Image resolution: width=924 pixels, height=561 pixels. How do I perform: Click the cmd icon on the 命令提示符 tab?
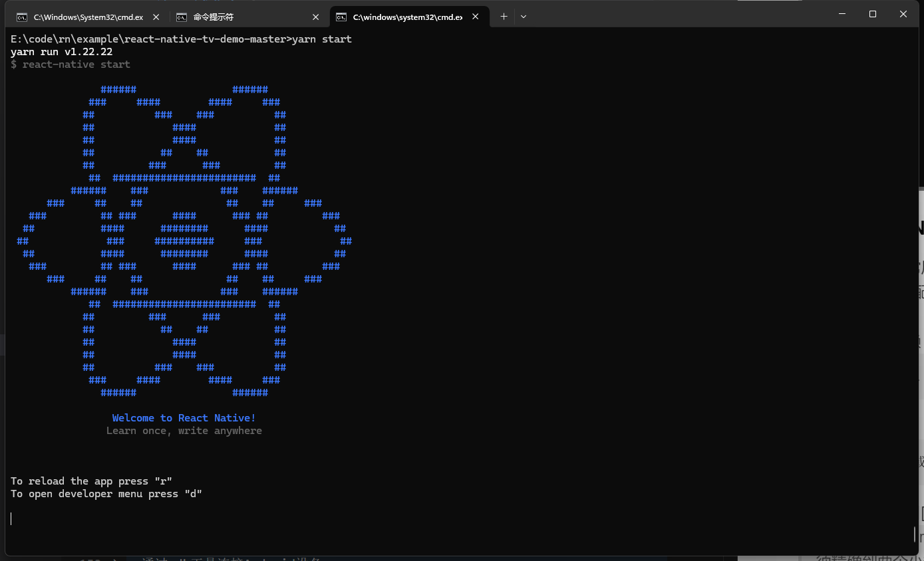pos(182,17)
